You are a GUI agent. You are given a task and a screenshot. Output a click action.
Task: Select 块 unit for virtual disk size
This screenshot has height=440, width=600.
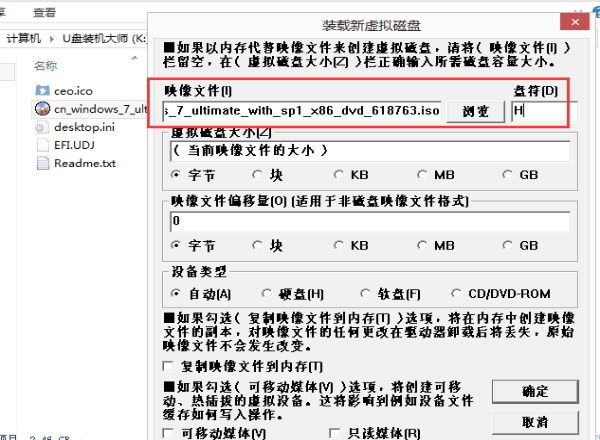coord(257,174)
